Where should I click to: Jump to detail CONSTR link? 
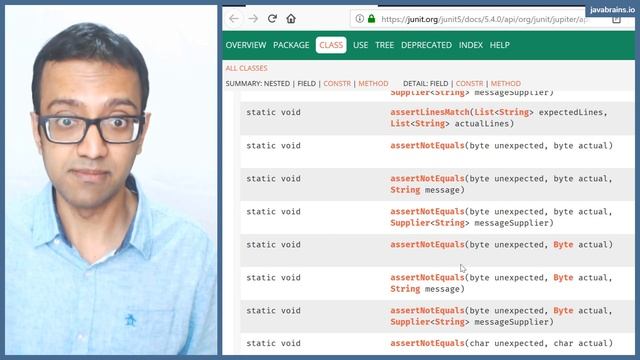[469, 83]
